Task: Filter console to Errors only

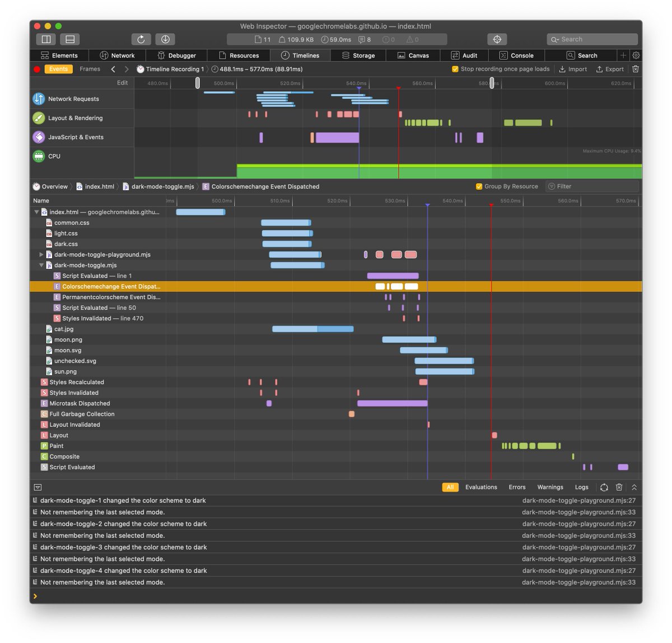Action: 517,487
